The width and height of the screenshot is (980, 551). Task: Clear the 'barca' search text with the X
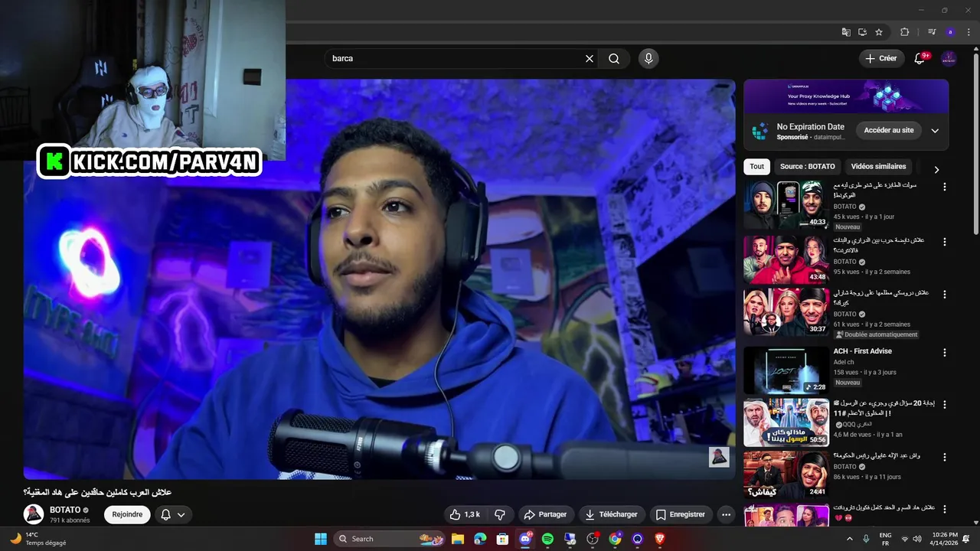[590, 58]
